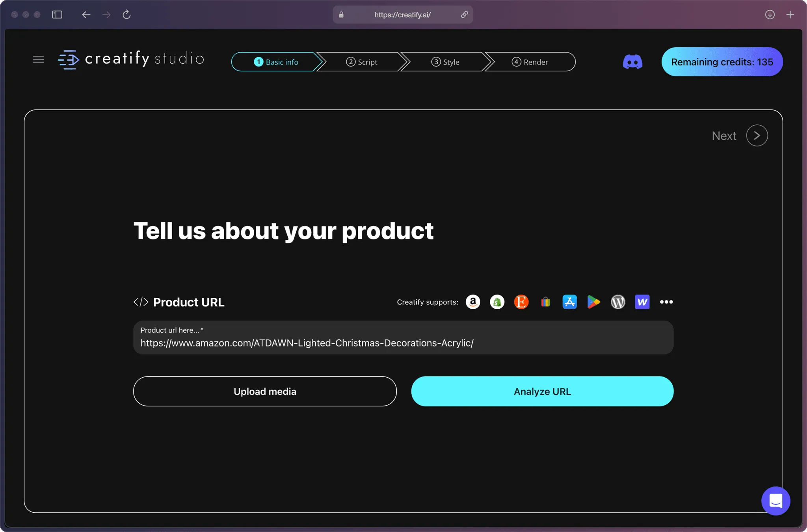
Task: Click the Remaining credits button
Action: [722, 62]
